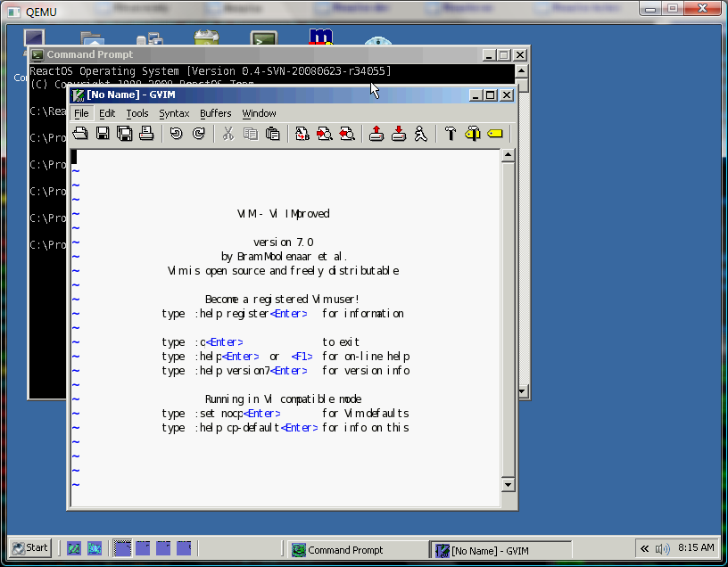Click the Find and Replace icon
This screenshot has height=567, width=728.
(x=302, y=134)
